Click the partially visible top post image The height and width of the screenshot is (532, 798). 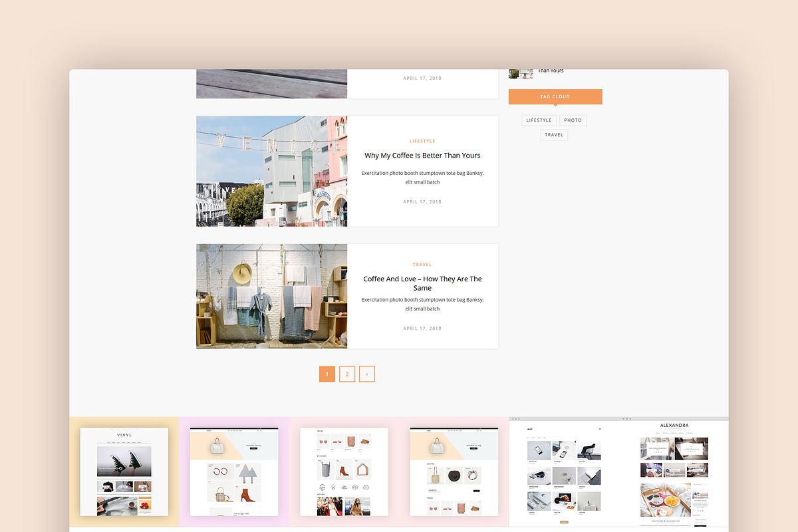point(271,84)
